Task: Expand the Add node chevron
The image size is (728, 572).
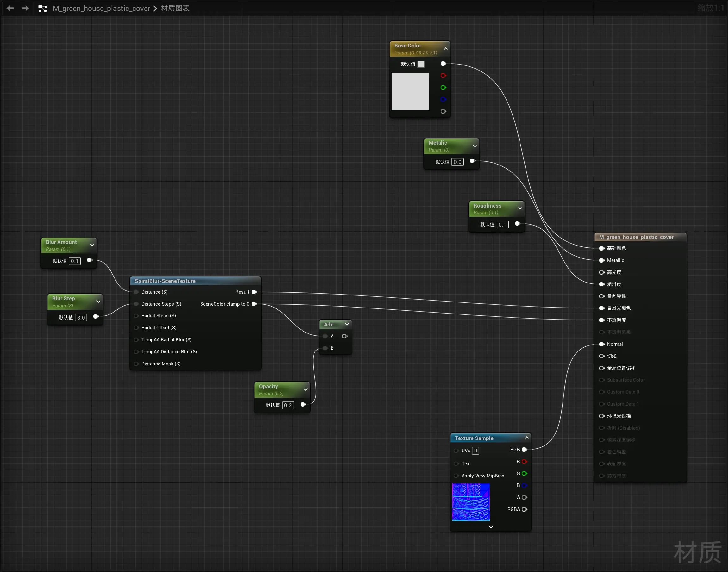Action: click(x=347, y=325)
